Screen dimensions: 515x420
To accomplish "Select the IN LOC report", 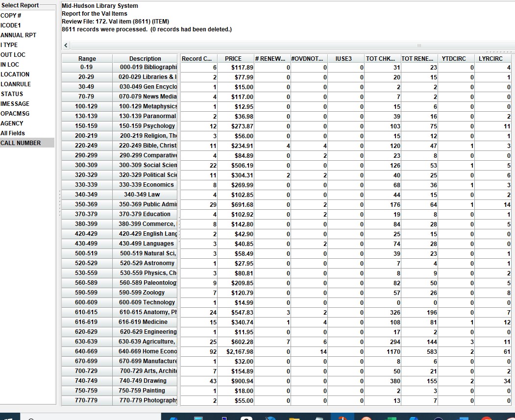I will (27, 65).
